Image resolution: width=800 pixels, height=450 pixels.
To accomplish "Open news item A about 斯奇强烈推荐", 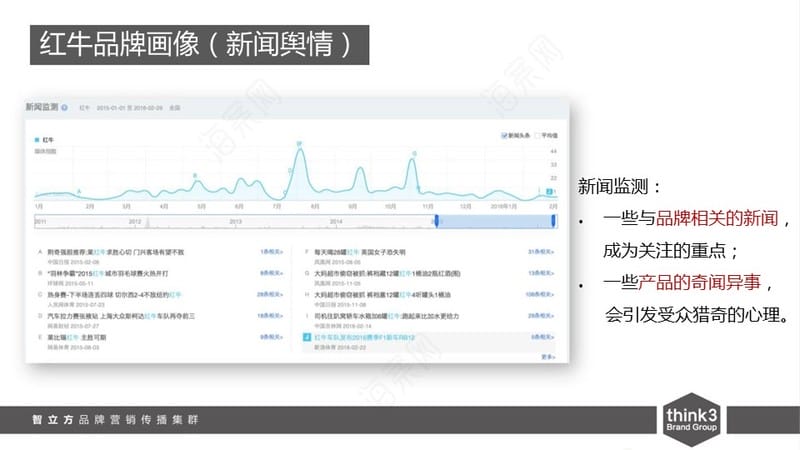I will pyautogui.click(x=116, y=252).
